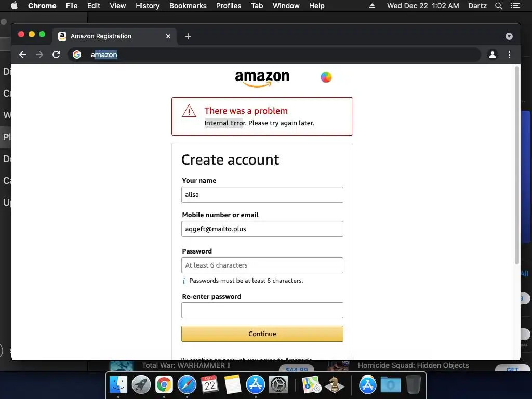Open the tab search dropdown arrow
Screen dimensions: 532x399
[509, 36]
